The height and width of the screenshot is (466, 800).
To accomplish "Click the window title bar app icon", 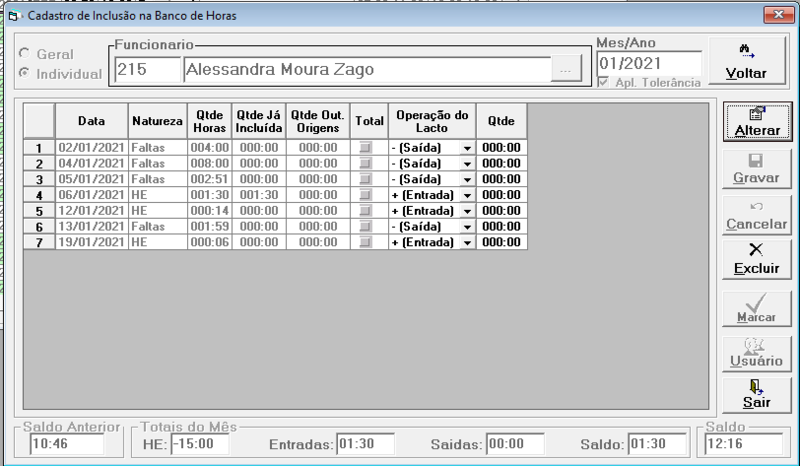I will 13,16.
